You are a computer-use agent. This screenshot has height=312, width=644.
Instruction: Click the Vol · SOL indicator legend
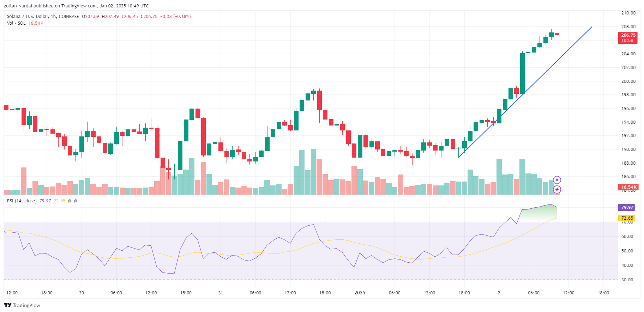pos(16,23)
